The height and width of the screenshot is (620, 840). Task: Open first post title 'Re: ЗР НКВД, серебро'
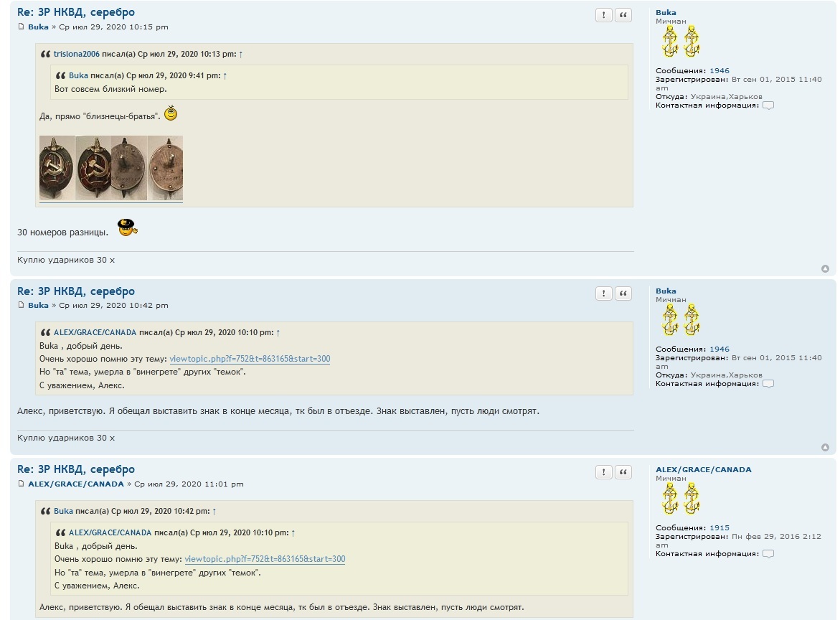click(75, 12)
